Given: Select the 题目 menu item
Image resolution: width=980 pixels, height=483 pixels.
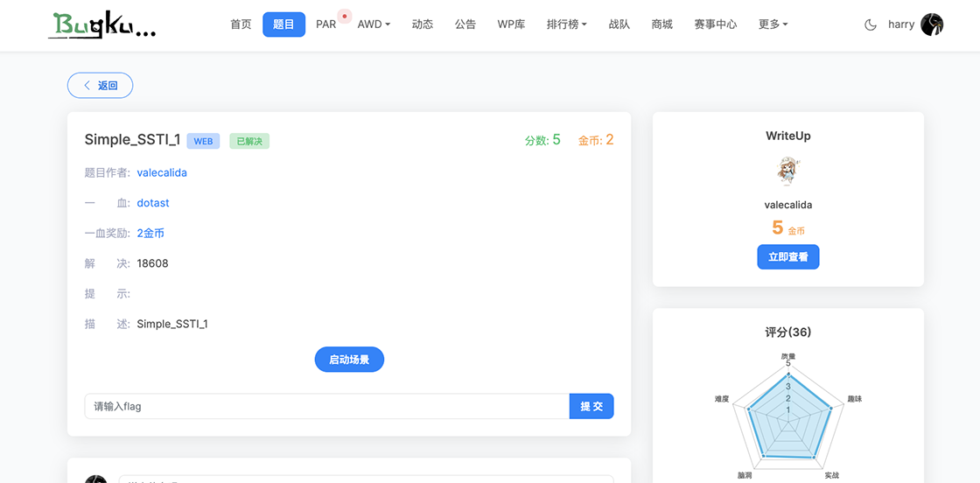Looking at the screenshot, I should 283,25.
